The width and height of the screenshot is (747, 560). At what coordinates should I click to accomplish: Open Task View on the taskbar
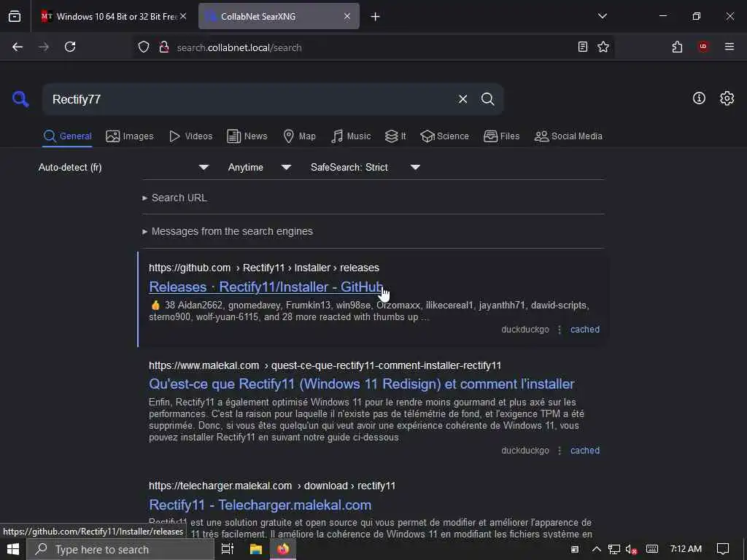click(228, 549)
